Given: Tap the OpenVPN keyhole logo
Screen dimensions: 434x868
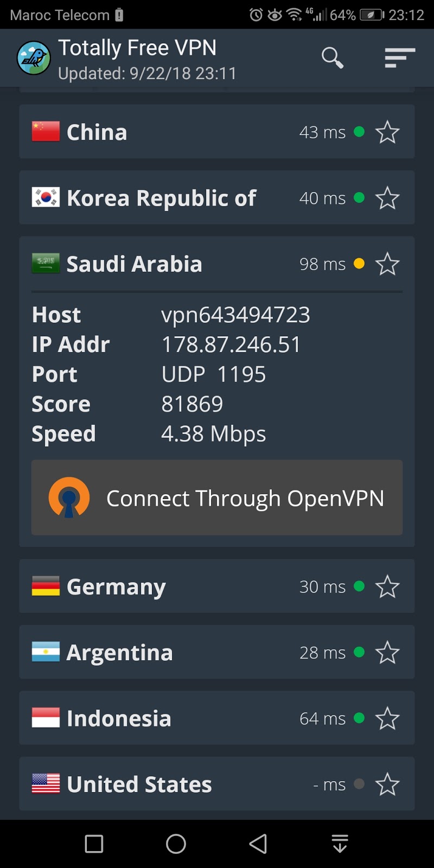Looking at the screenshot, I should pyautogui.click(x=69, y=497).
